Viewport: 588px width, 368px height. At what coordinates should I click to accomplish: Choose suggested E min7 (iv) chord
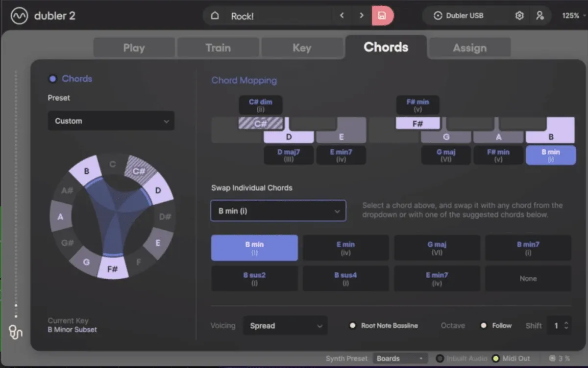tap(437, 279)
